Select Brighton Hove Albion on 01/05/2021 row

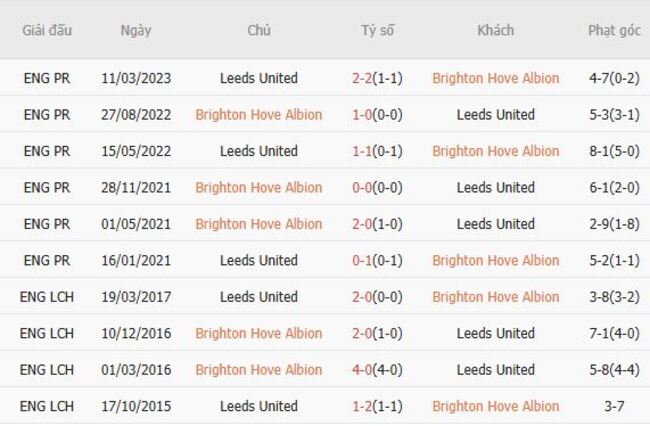[x=259, y=224]
